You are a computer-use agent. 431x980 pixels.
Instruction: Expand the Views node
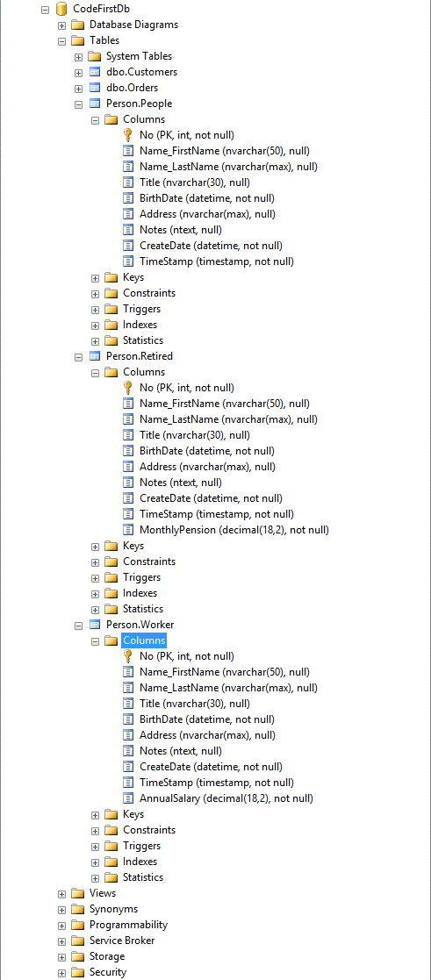(62, 894)
